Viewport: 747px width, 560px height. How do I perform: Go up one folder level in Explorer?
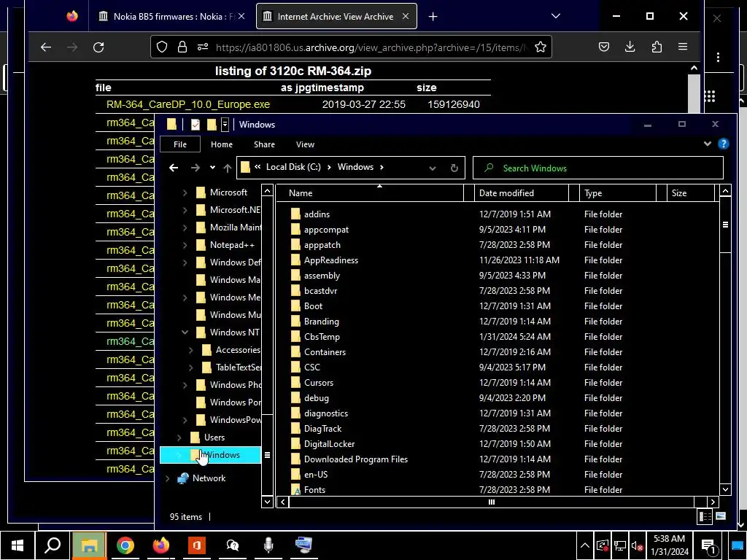pyautogui.click(x=228, y=168)
